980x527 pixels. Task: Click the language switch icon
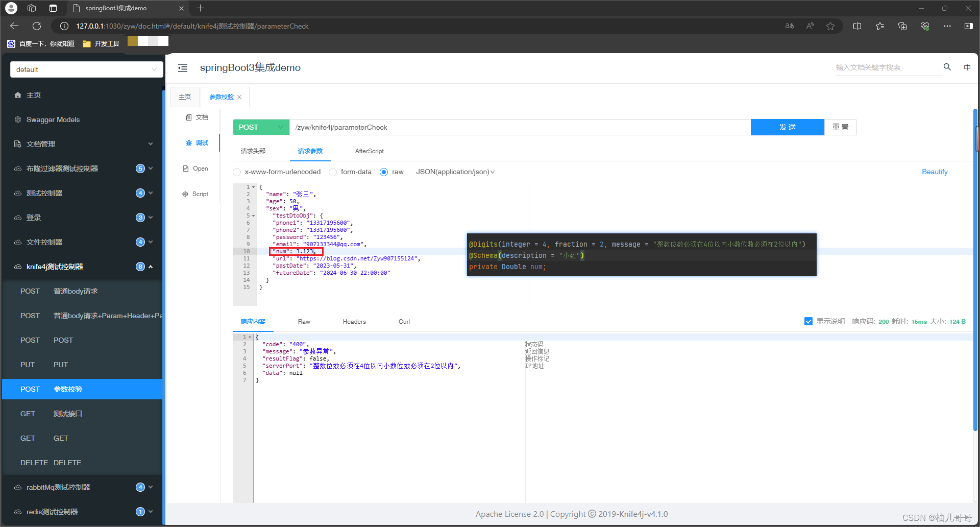[967, 67]
